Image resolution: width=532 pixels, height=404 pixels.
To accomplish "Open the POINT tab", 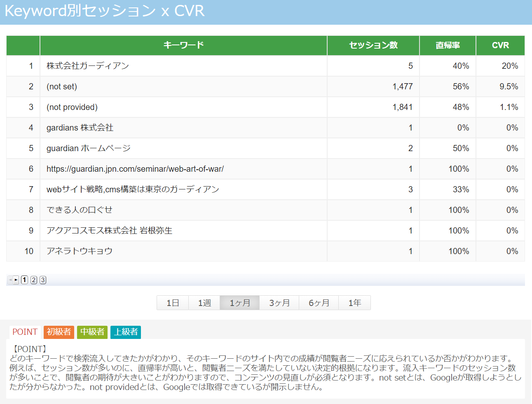I will (25, 332).
